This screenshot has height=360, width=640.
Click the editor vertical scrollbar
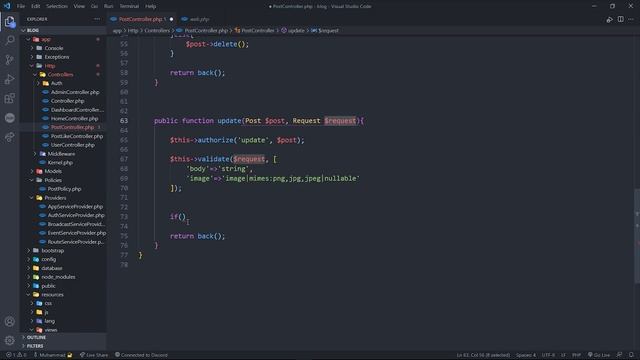pyautogui.click(x=636, y=236)
